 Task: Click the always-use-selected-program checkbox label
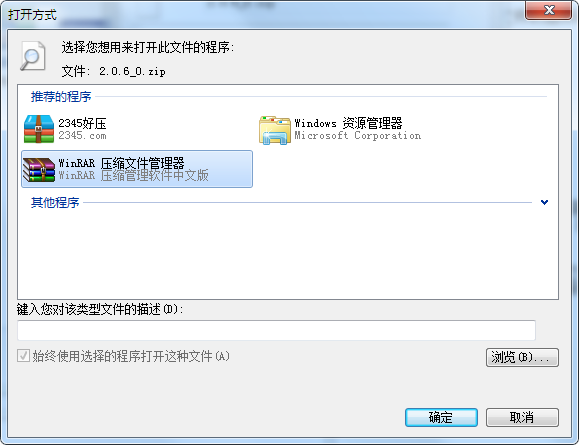(x=131, y=356)
